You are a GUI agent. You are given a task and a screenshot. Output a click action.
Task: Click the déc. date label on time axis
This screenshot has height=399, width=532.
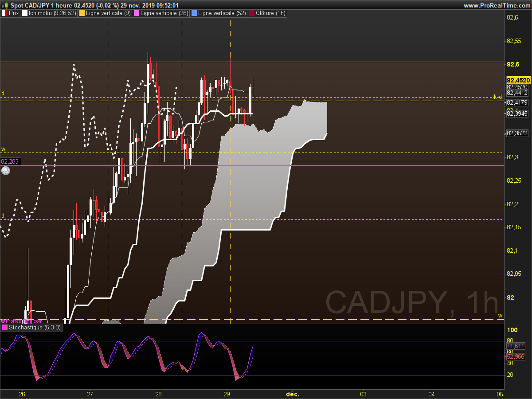pyautogui.click(x=293, y=394)
